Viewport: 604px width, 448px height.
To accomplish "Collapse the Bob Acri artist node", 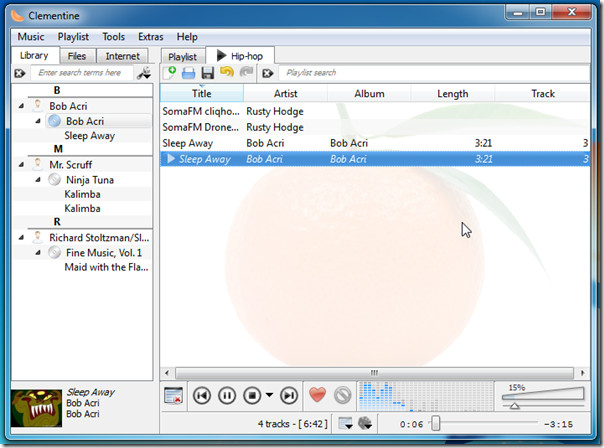I will tap(21, 106).
